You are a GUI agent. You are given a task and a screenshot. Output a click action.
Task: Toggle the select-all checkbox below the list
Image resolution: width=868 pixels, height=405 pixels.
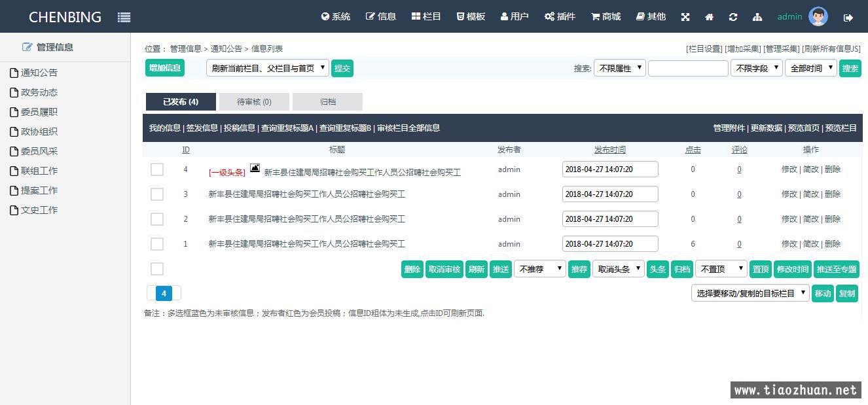[157, 269]
